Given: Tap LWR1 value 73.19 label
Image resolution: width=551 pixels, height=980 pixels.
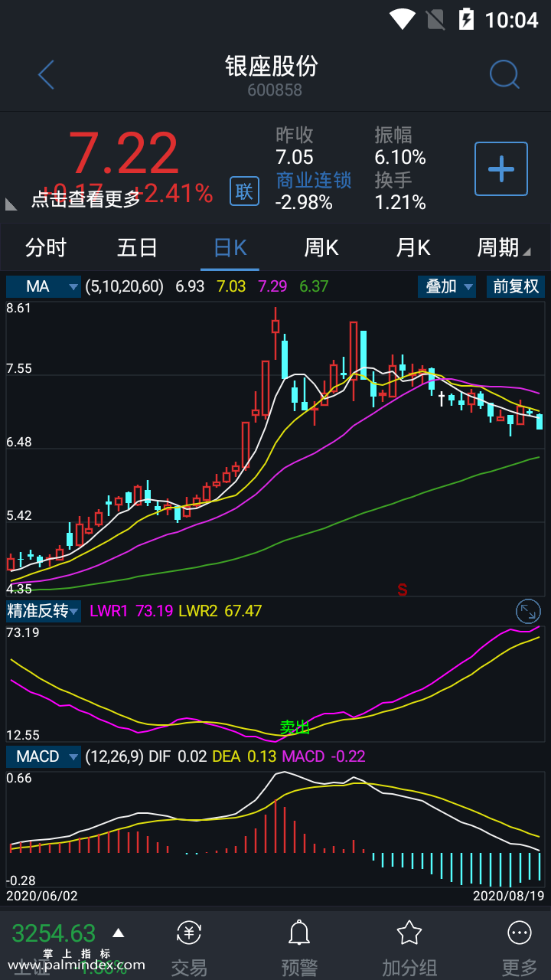Looking at the screenshot, I should [x=130, y=611].
